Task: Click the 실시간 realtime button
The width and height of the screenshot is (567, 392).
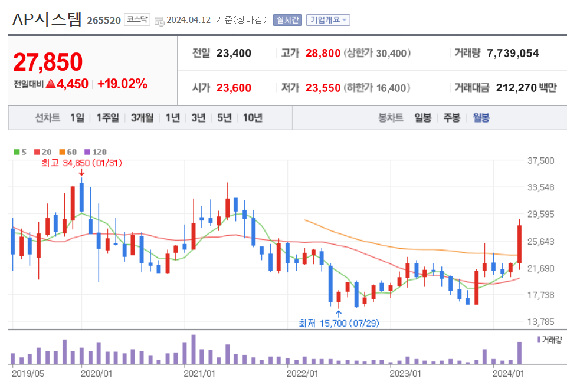Action: [x=287, y=20]
